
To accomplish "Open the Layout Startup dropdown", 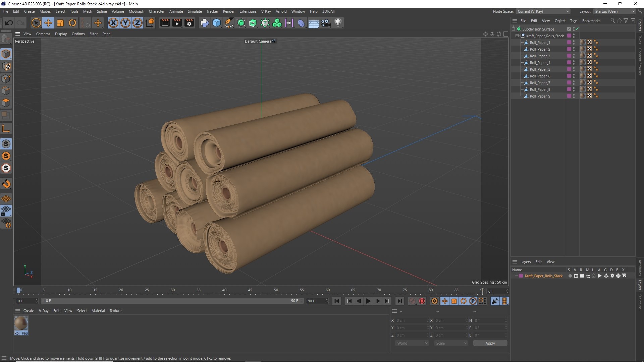I will 614,11.
